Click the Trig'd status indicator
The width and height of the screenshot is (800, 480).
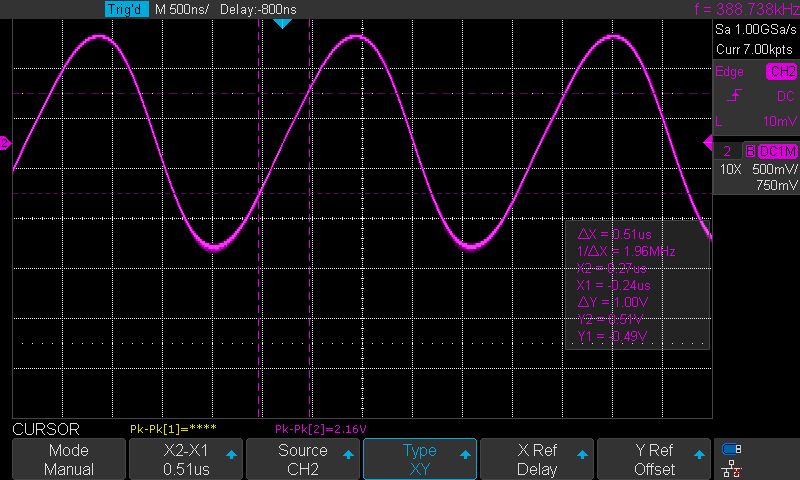tap(126, 9)
